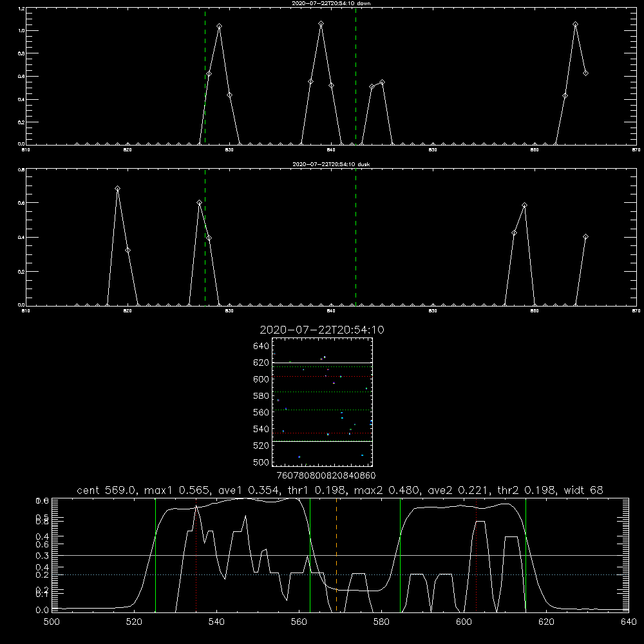Select the 'max2 0.480' value in bottom title
Screen dimensions: 644x644
[x=388, y=490]
